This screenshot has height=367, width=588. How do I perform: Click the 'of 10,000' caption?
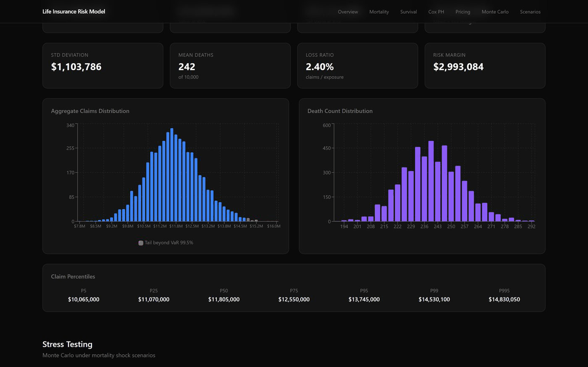pos(188,77)
